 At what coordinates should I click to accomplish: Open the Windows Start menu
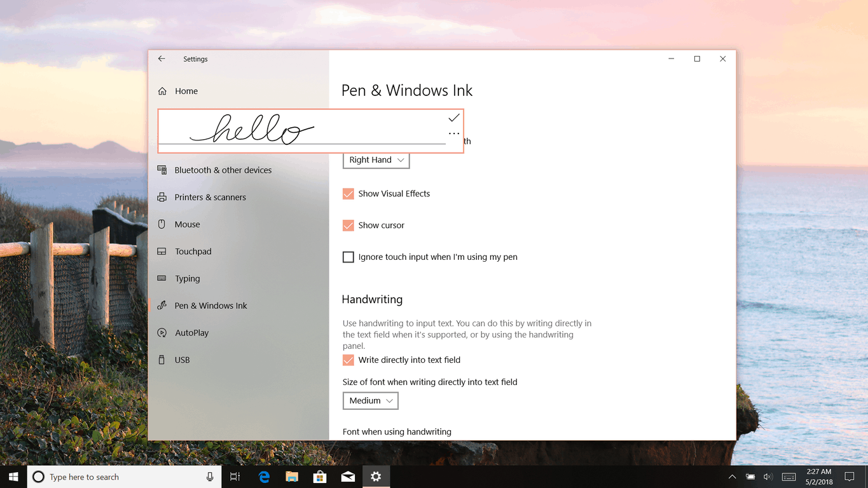coord(13,477)
